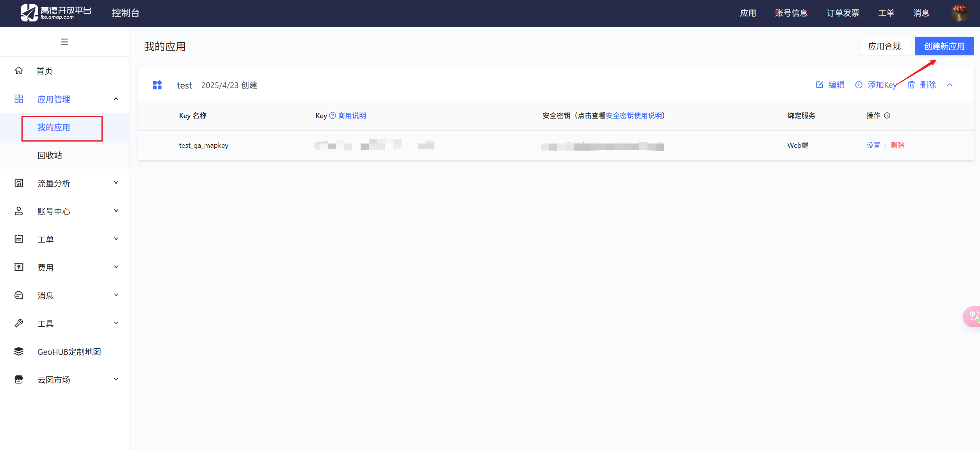The image size is (980, 450).
Task: Click the 流量分析 chart icon
Action: (18, 182)
